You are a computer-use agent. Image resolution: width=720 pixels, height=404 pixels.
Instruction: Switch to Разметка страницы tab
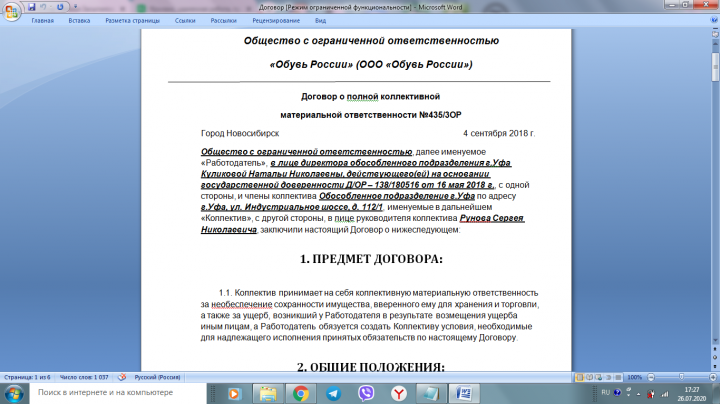point(133,21)
